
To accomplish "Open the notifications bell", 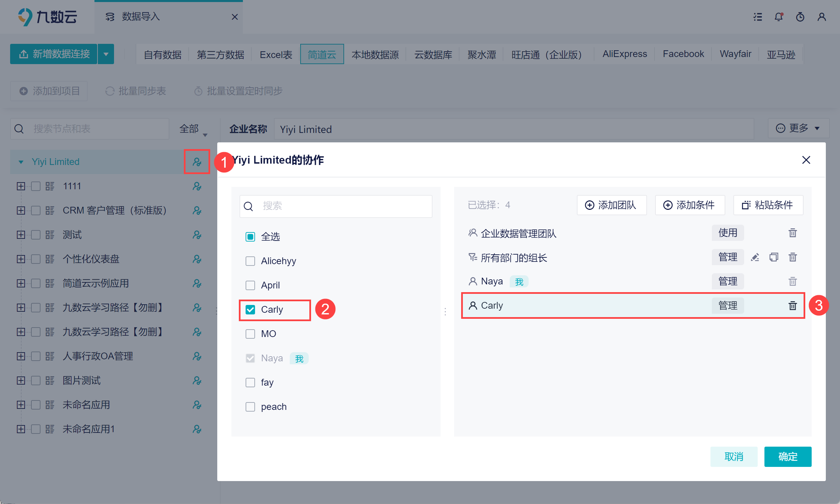I will coord(779,17).
